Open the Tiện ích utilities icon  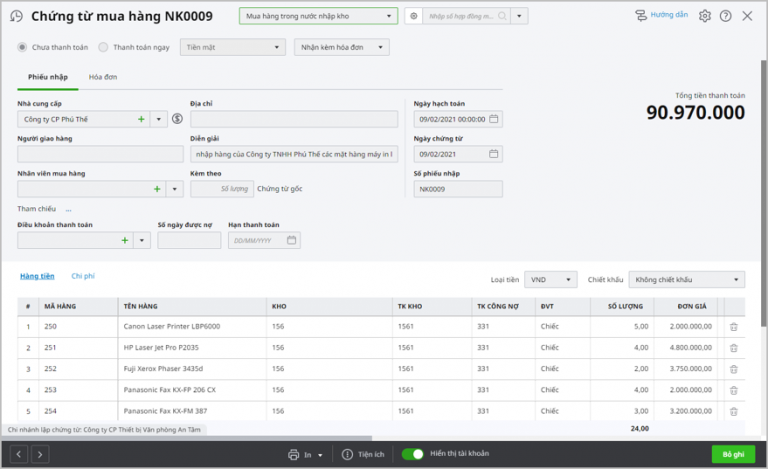(x=347, y=455)
